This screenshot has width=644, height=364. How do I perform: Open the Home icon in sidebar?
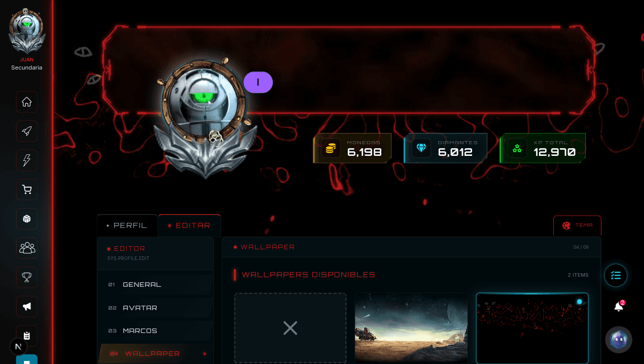coord(27,102)
